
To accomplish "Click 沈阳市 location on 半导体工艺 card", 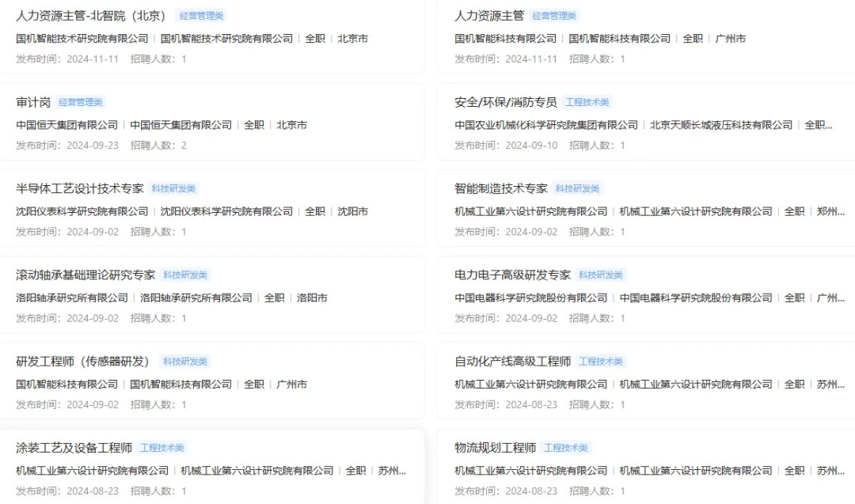I will pos(353,211).
